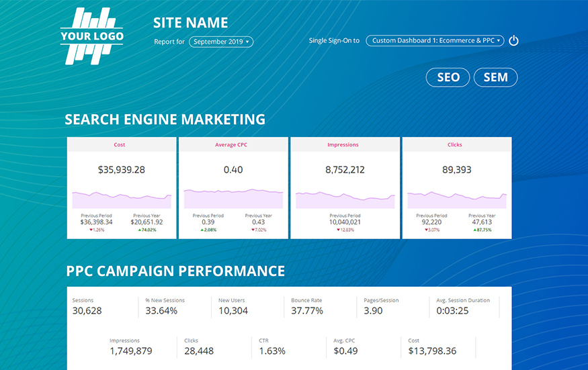The height and width of the screenshot is (370, 588).
Task: Click the SITE NAME heading
Action: (190, 23)
